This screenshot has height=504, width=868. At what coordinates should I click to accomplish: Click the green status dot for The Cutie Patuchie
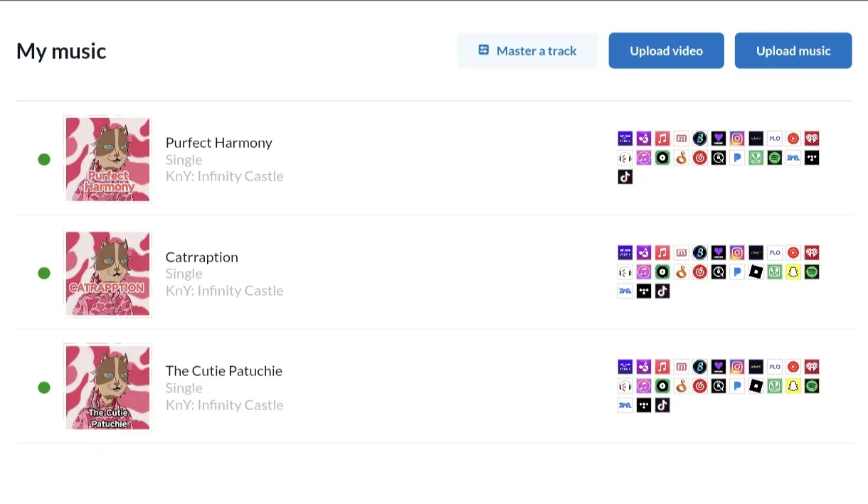coord(44,387)
